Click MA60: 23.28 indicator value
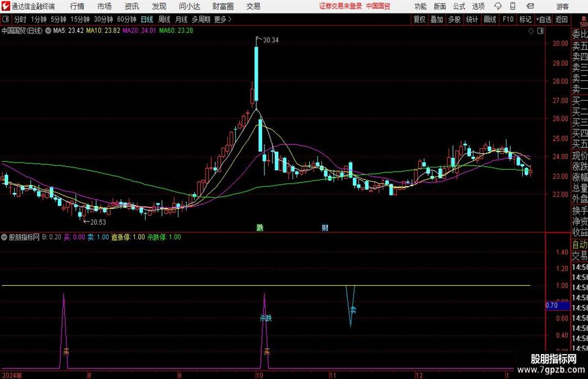Screen dimensions: 588x379 [176, 30]
